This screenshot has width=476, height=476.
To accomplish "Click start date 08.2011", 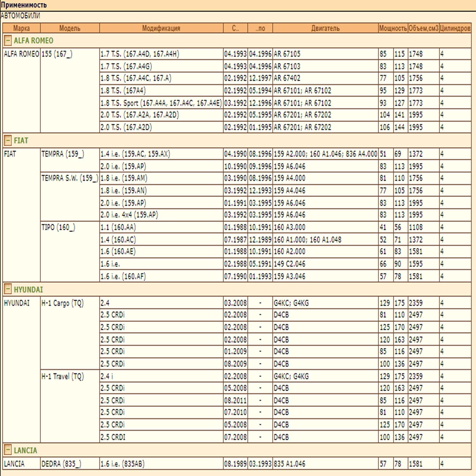I will (x=236, y=401).
